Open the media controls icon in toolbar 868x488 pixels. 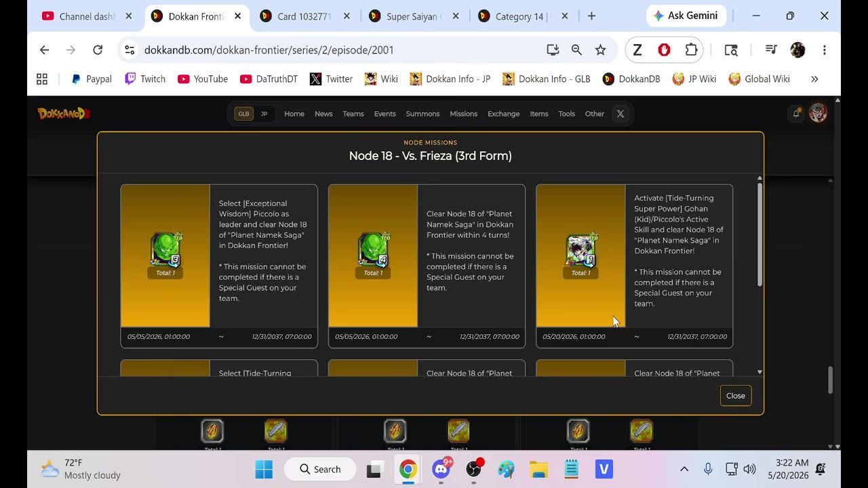click(771, 49)
